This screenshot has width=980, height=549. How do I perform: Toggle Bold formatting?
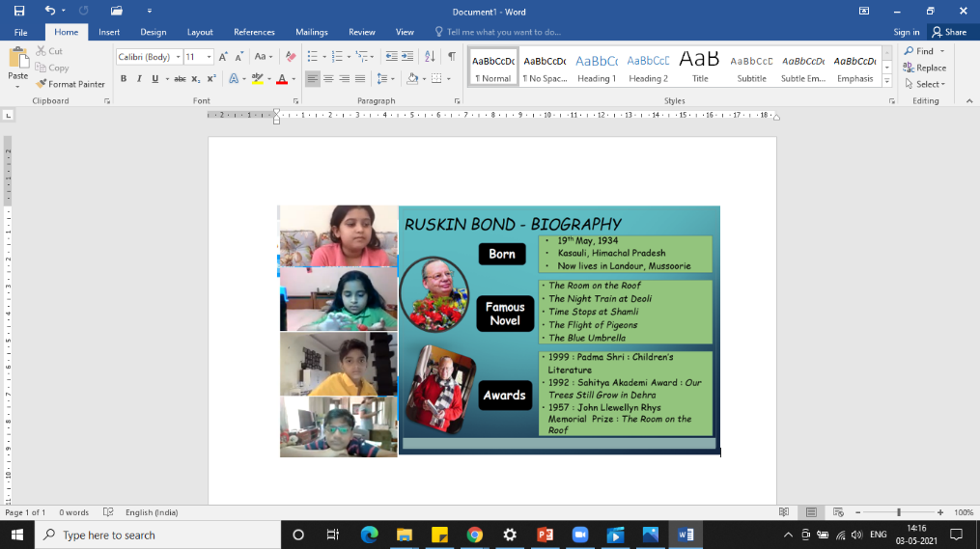click(124, 79)
